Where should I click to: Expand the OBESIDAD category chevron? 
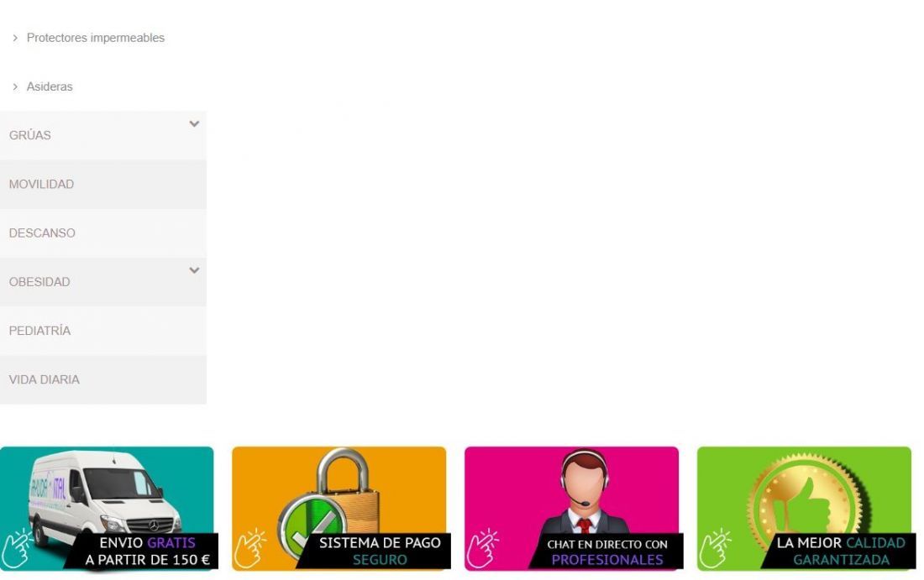pos(194,271)
